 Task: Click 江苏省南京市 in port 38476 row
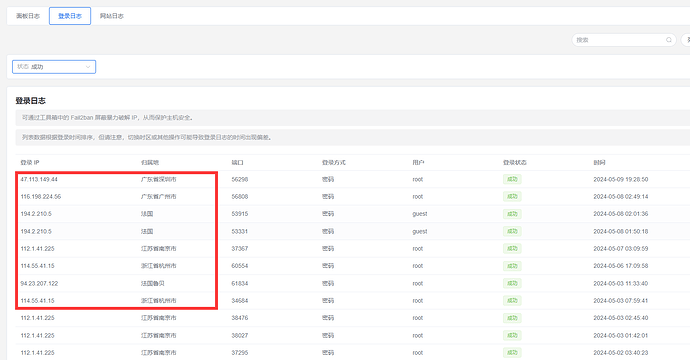pyautogui.click(x=158, y=318)
